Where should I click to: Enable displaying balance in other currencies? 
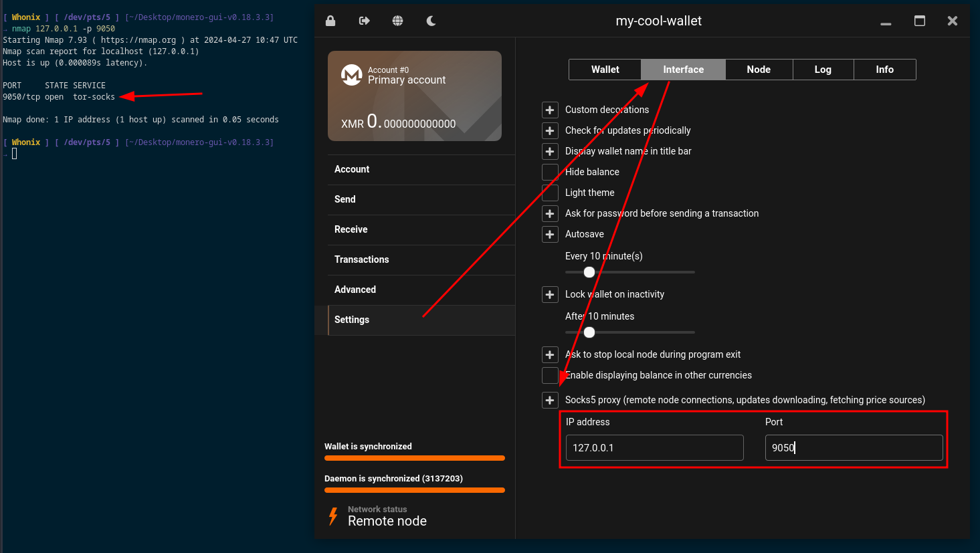(550, 375)
